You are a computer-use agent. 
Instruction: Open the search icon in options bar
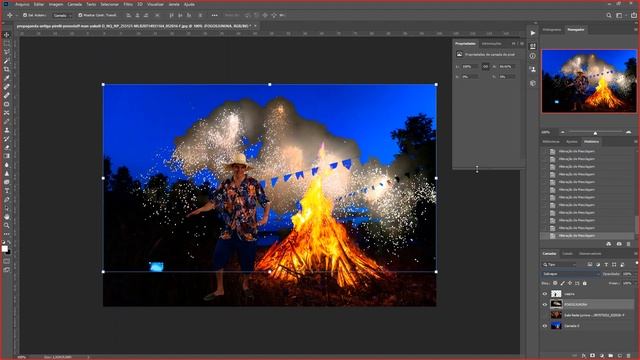(x=609, y=16)
